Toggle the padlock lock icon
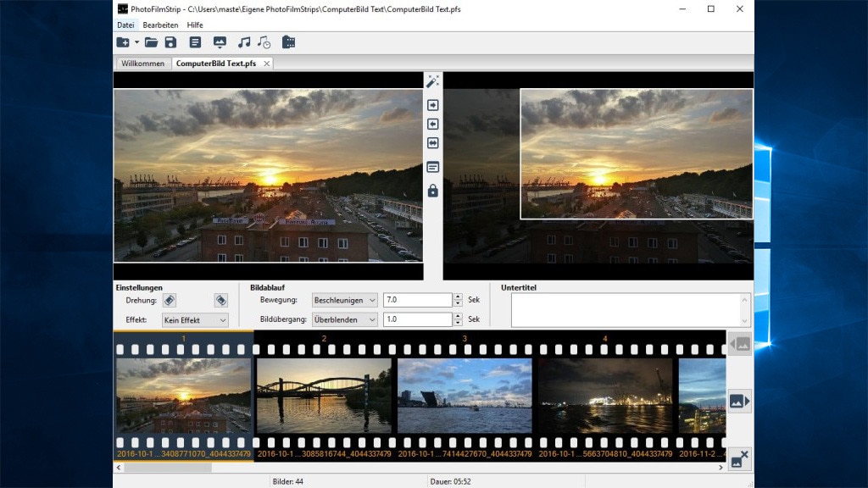 (433, 191)
